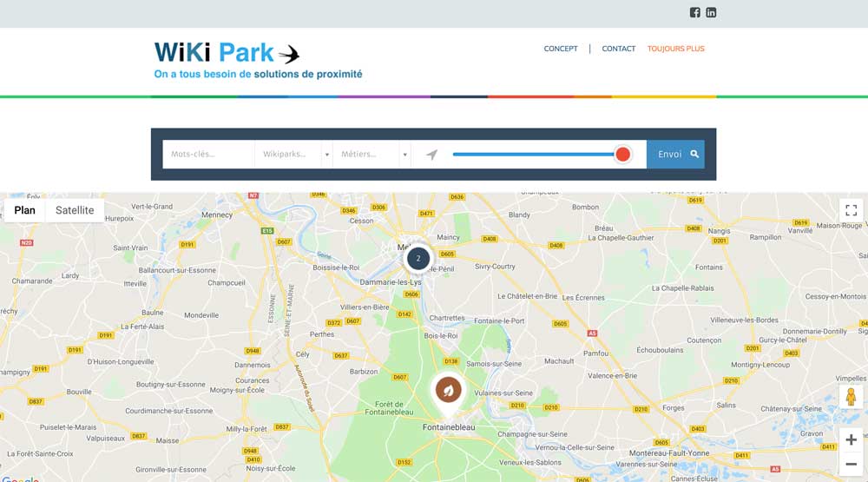Viewport: 868px width, 482px height.
Task: Click the red radius slider handle
Action: point(622,154)
